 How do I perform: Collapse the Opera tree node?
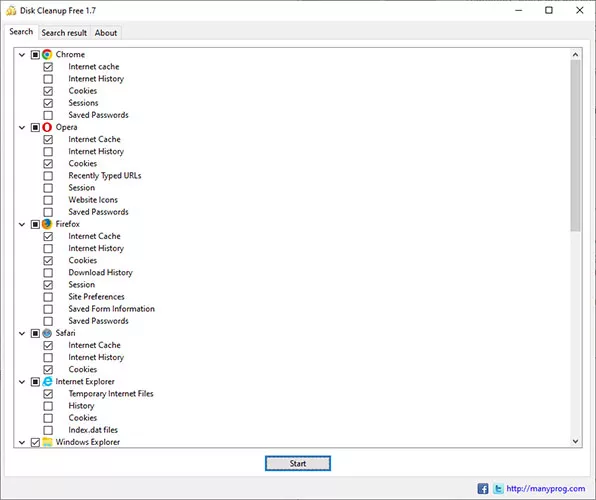coord(22,127)
